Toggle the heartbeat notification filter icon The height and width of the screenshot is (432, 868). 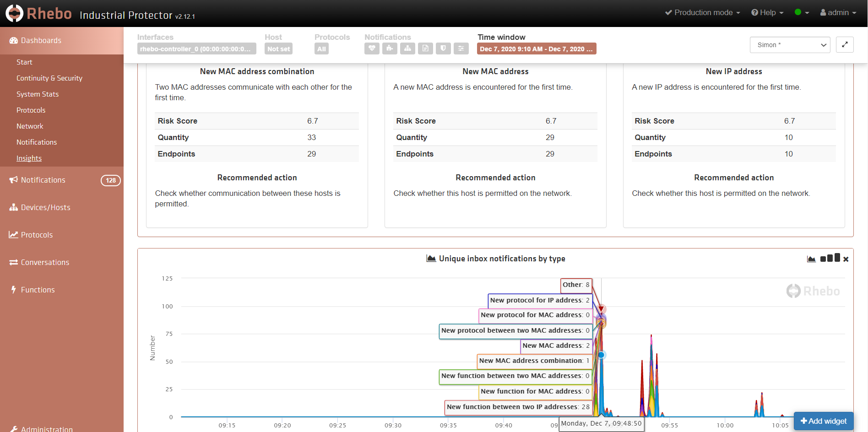[372, 49]
